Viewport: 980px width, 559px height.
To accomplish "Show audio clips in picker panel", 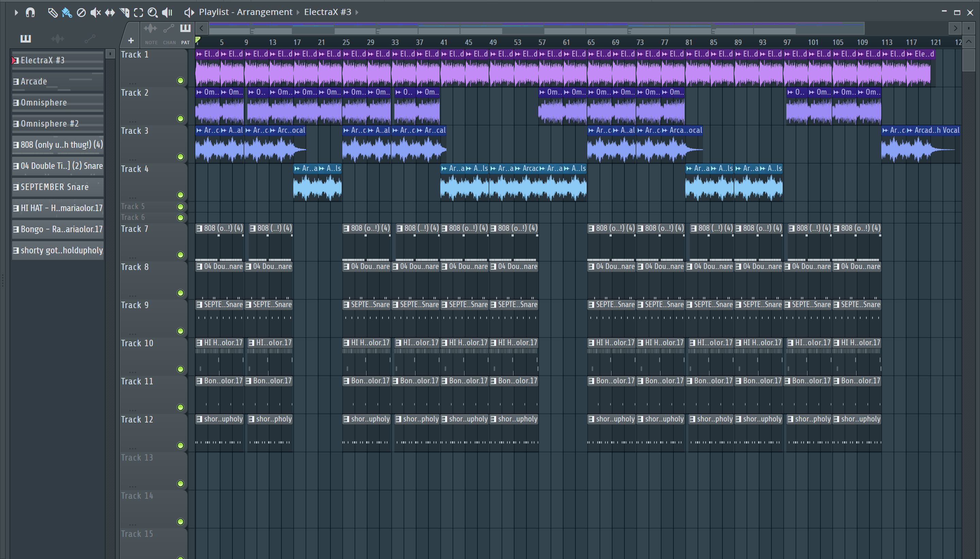I will click(58, 38).
